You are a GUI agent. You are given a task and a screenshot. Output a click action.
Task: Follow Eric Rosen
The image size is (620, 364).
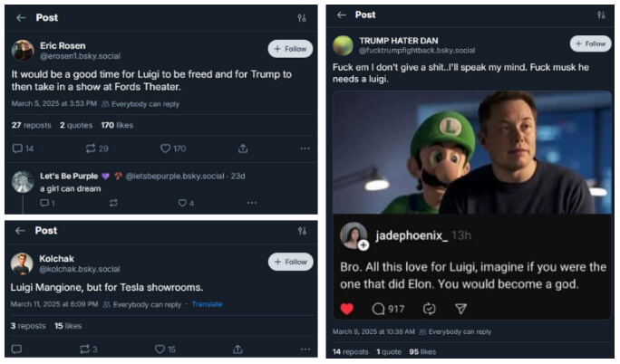(290, 49)
